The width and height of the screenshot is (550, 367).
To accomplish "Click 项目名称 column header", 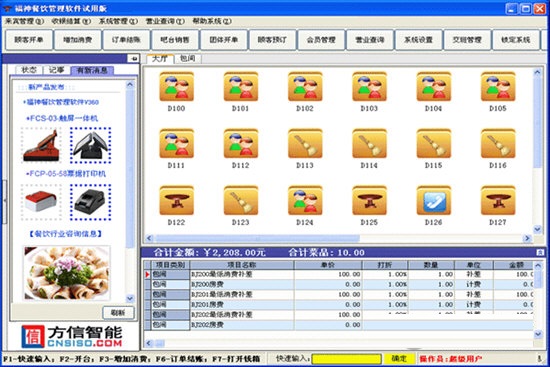I will click(x=242, y=265).
